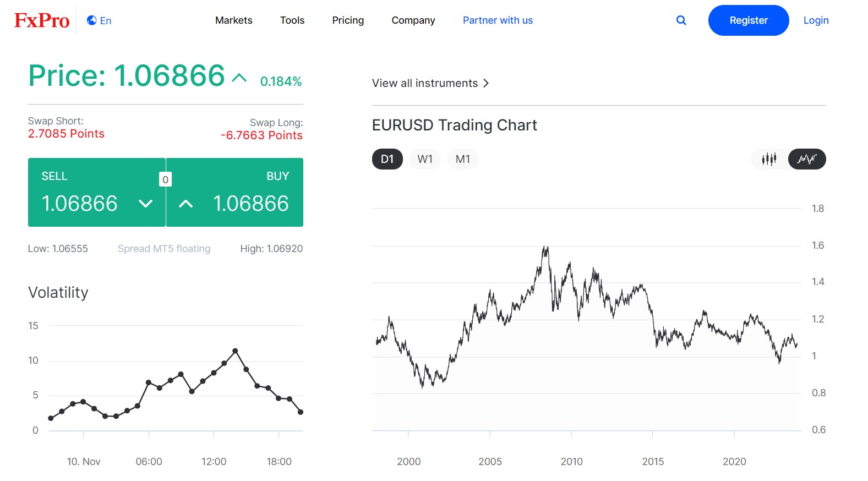Screen dimensions: 868x481
Task: Switch to the M1 tab
Action: point(462,158)
